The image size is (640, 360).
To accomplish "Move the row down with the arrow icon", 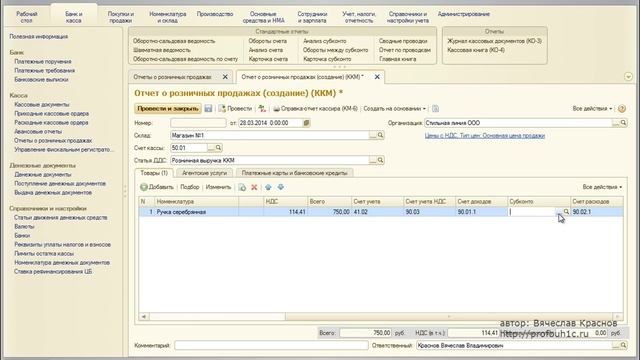I will point(280,187).
